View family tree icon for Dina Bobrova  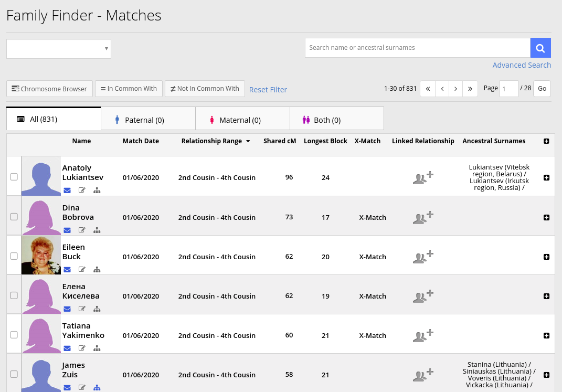pyautogui.click(x=97, y=230)
